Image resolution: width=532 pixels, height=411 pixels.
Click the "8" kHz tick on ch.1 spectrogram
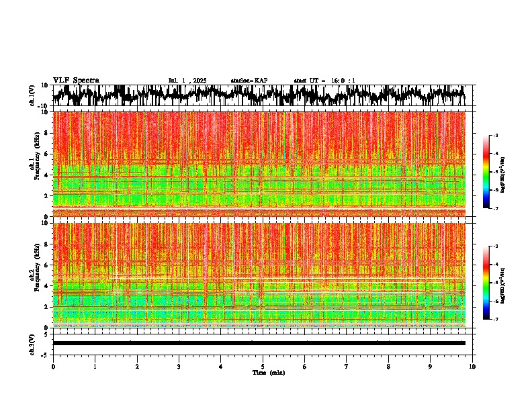(x=46, y=133)
